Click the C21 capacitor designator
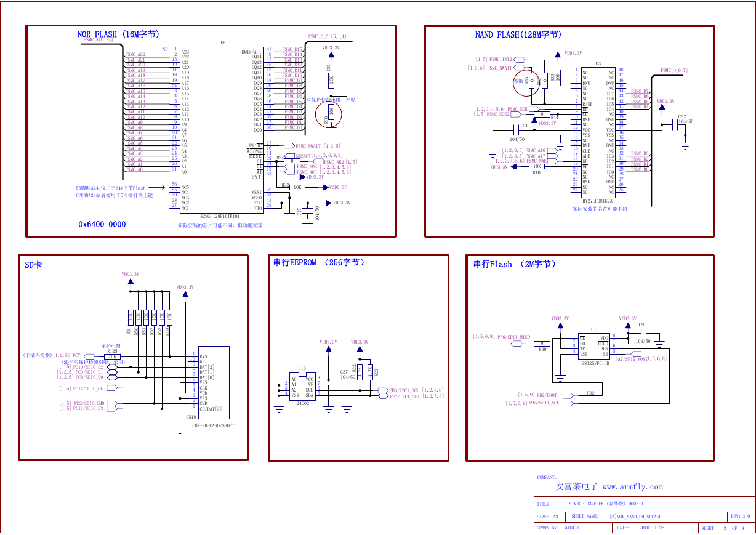 click(x=524, y=126)
